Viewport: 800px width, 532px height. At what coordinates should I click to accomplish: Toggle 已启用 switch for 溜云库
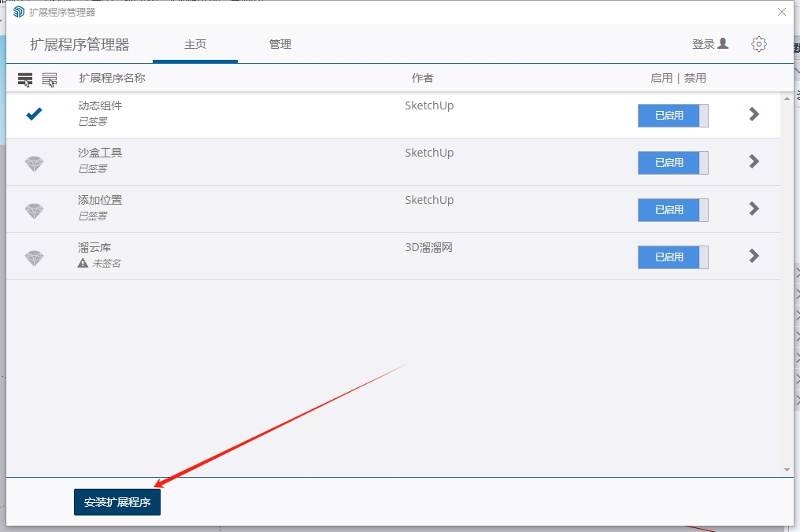pos(672,257)
